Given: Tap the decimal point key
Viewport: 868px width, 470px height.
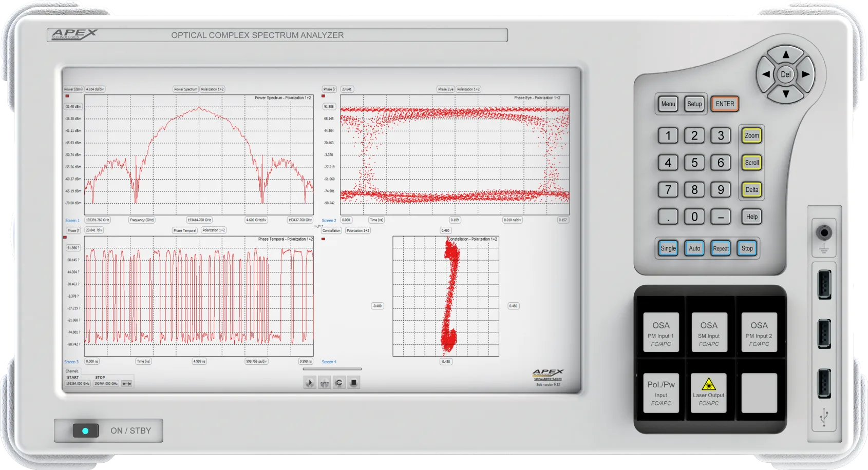Looking at the screenshot, I should pos(668,217).
